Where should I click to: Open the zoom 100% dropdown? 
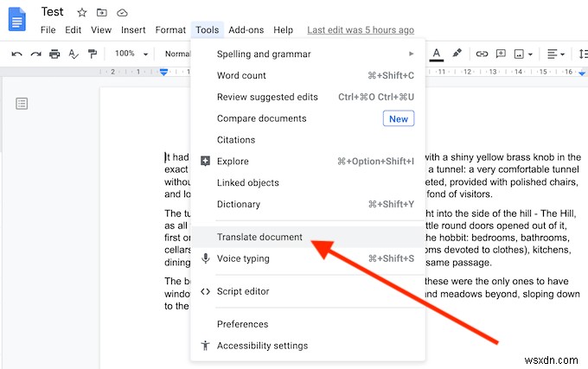click(x=131, y=54)
